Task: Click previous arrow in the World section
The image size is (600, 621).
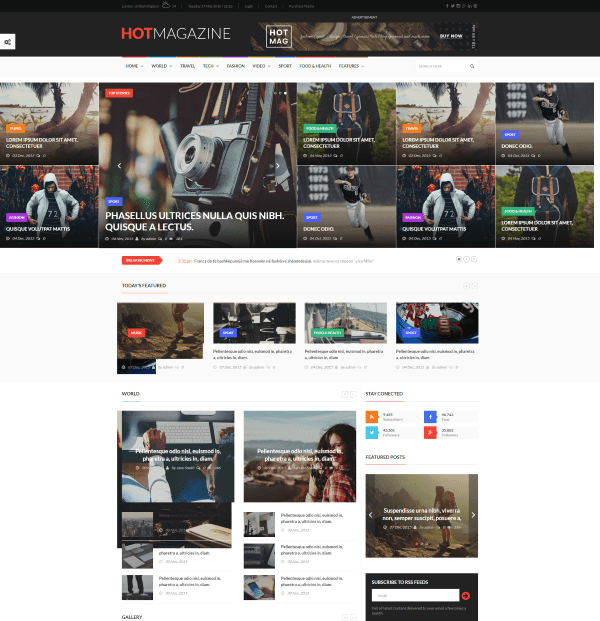Action: click(345, 394)
